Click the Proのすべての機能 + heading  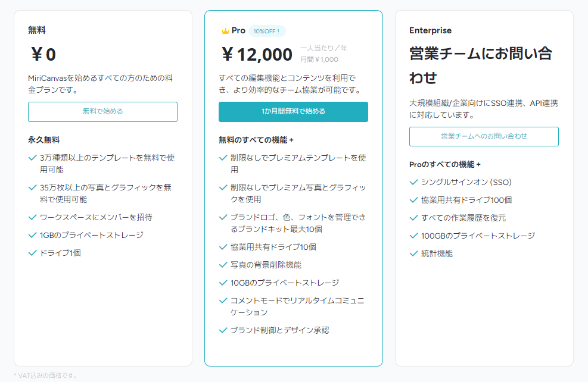coord(445,164)
